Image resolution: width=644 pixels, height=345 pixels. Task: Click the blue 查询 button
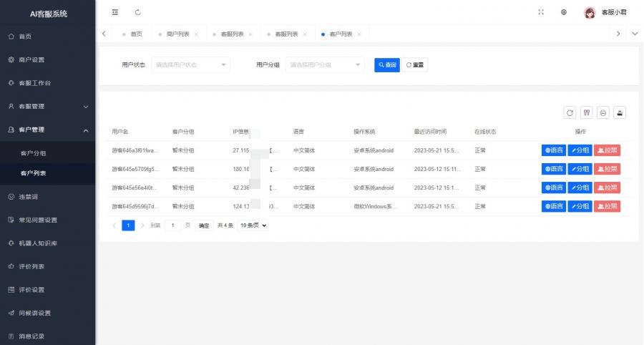[x=387, y=65]
